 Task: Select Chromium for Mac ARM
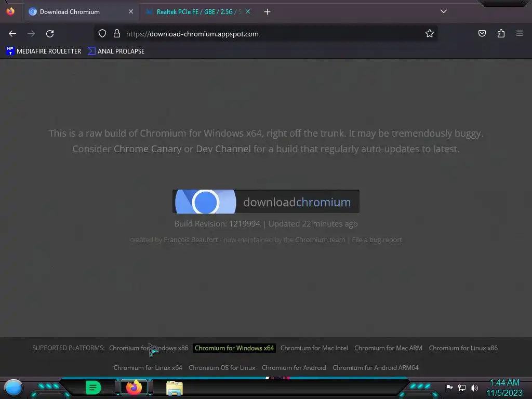389,348
